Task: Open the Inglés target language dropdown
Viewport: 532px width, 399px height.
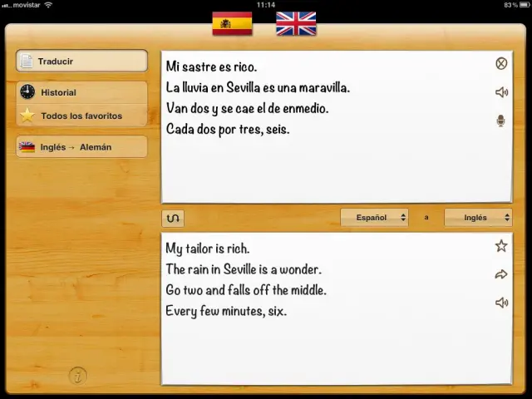Action: pyautogui.click(x=478, y=218)
